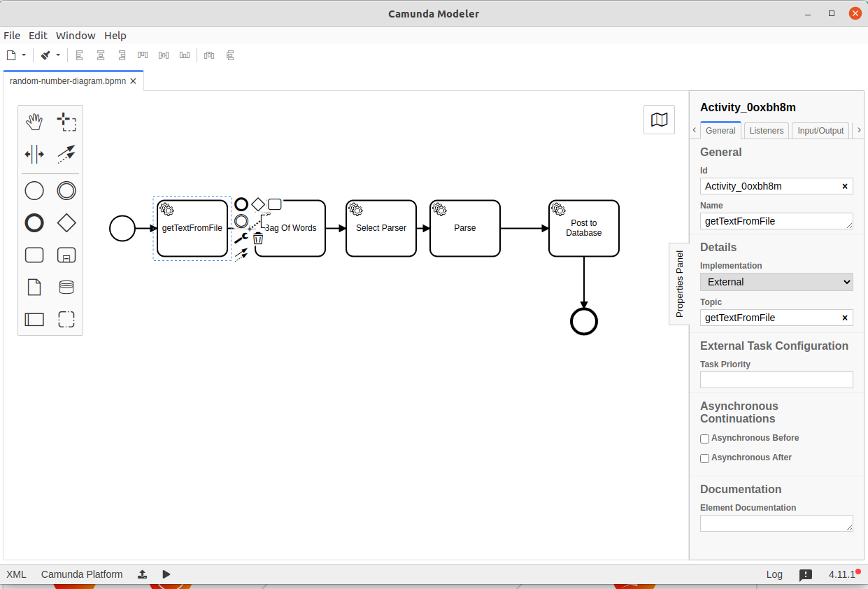Click the Task Priority input field
The width and height of the screenshot is (868, 589).
tap(776, 380)
